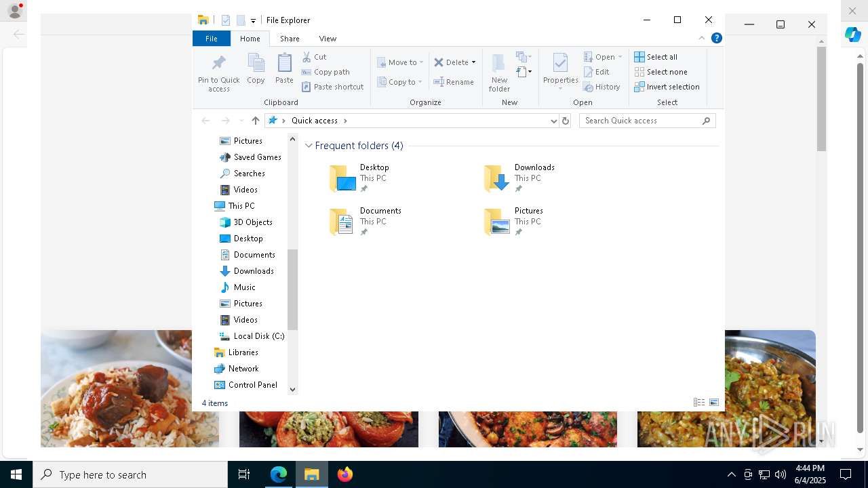Minimize the ribbon with chevron
868x488 pixels.
tap(702, 39)
